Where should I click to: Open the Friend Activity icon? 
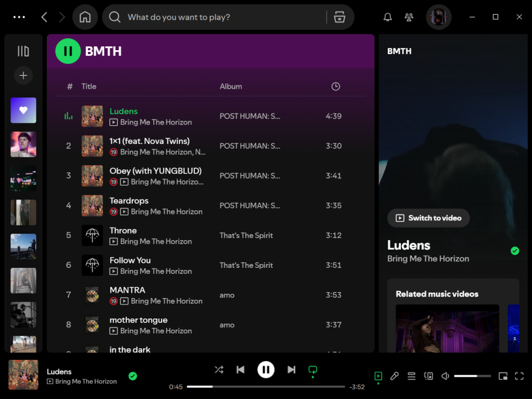click(x=409, y=17)
